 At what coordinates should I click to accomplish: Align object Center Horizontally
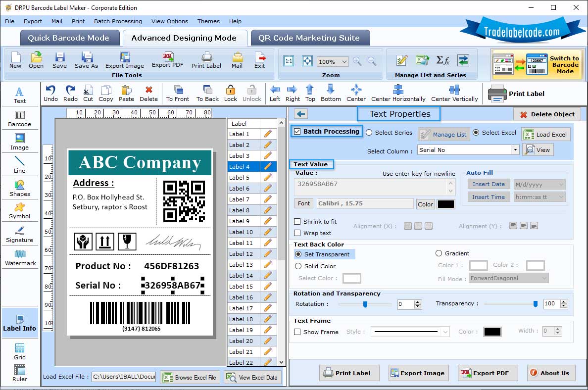(398, 94)
